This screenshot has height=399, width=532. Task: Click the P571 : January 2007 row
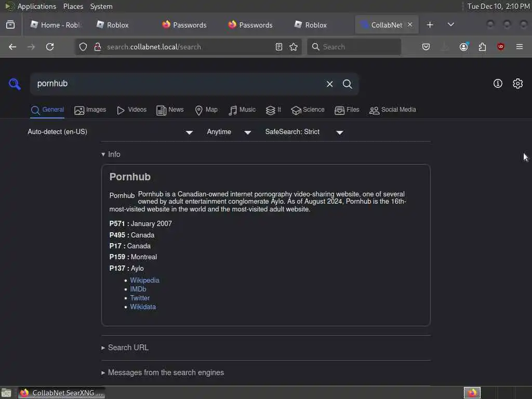click(x=140, y=223)
